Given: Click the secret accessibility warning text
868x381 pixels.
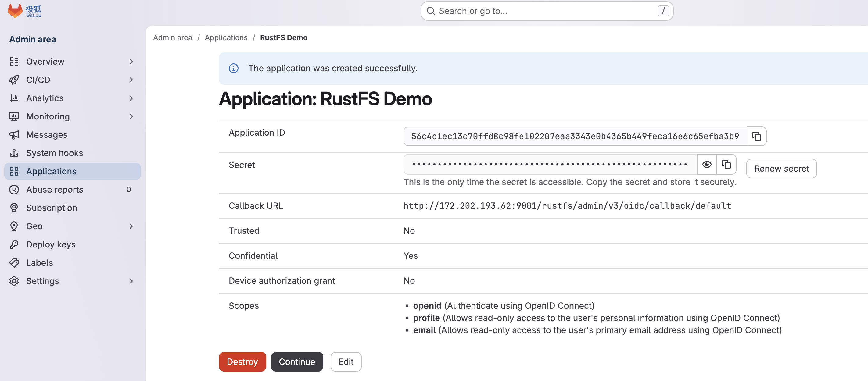Looking at the screenshot, I should click(x=570, y=182).
